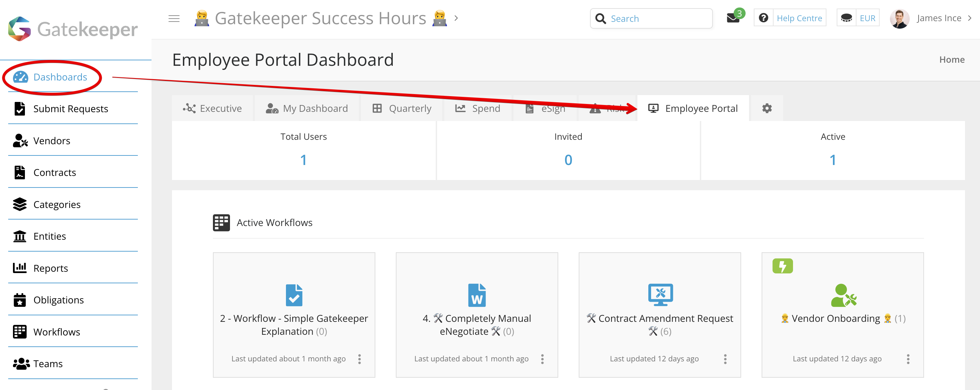The height and width of the screenshot is (390, 980).
Task: Click the Dashboards label in sidebar
Action: 60,77
